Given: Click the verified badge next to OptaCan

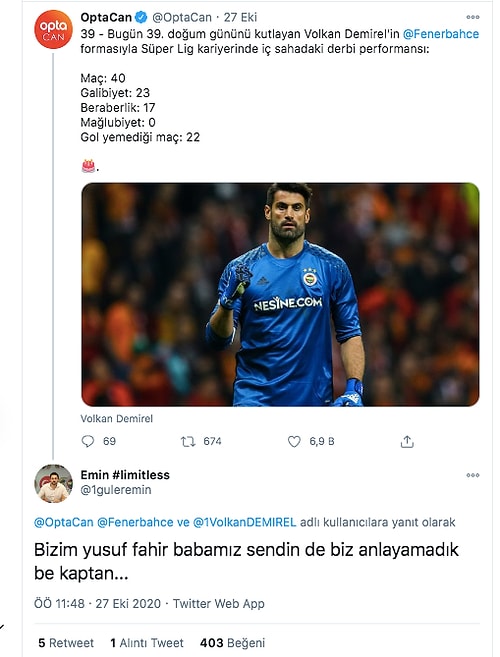Looking at the screenshot, I should 141,17.
